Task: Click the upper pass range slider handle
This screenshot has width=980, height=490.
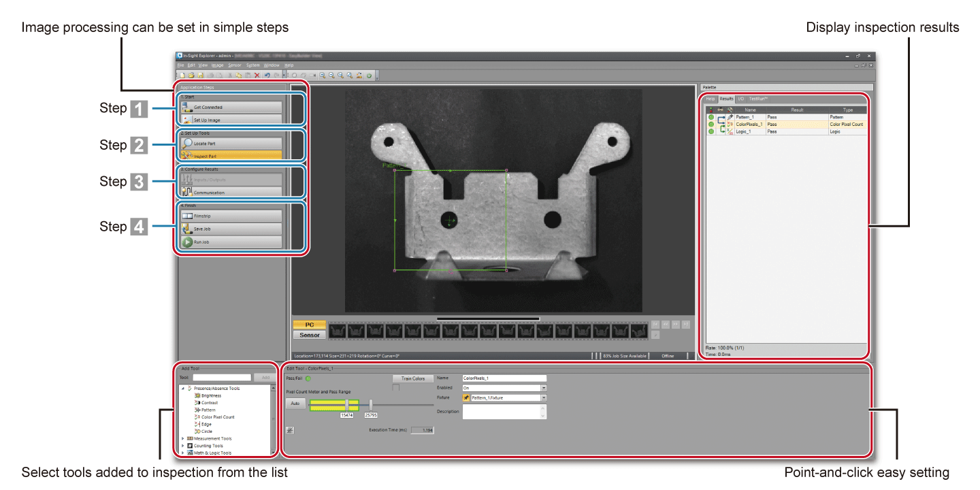Action: point(370,404)
